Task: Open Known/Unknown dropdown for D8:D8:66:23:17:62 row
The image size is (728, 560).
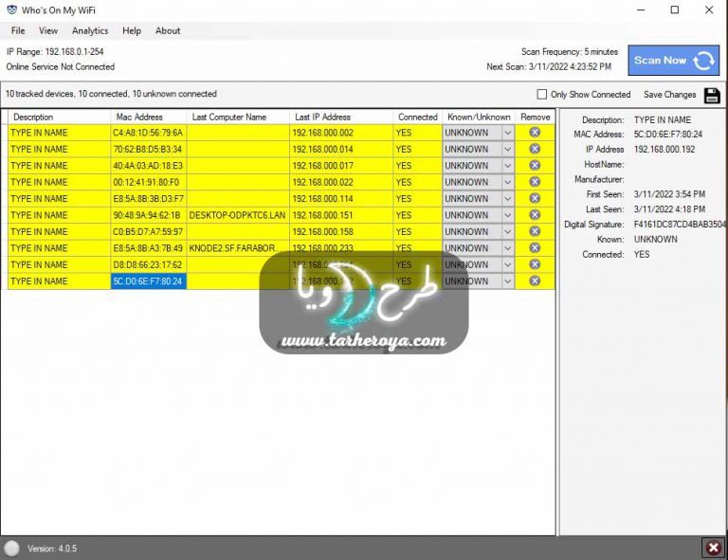Action: (507, 264)
